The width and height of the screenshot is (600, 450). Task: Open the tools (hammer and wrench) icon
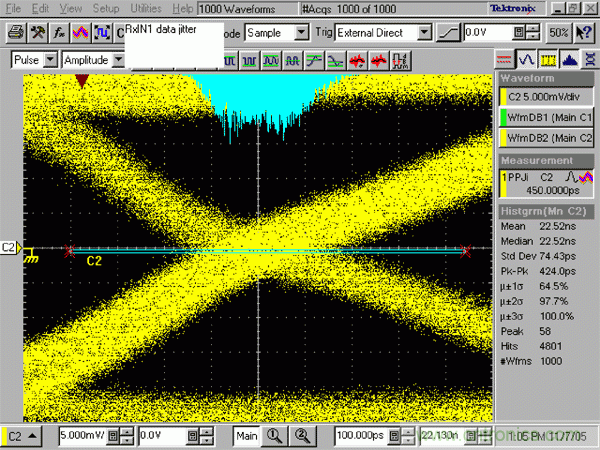point(38,32)
